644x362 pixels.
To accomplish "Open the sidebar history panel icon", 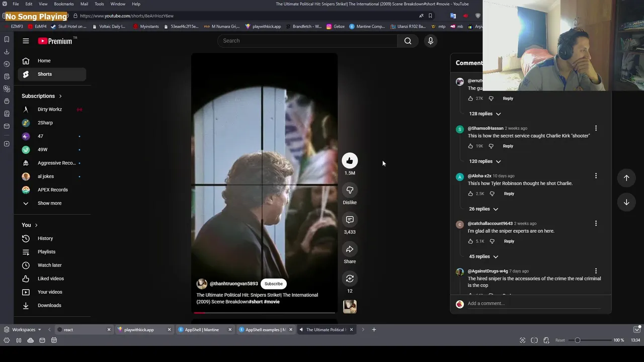I will [7, 64].
